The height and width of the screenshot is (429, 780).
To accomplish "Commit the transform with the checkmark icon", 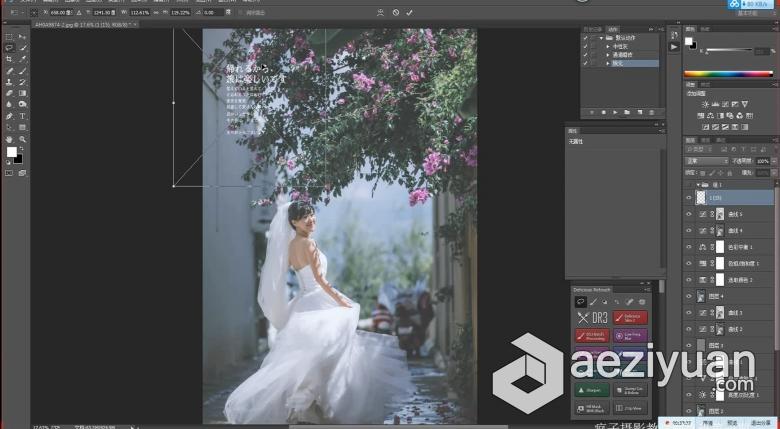I will click(x=410, y=12).
